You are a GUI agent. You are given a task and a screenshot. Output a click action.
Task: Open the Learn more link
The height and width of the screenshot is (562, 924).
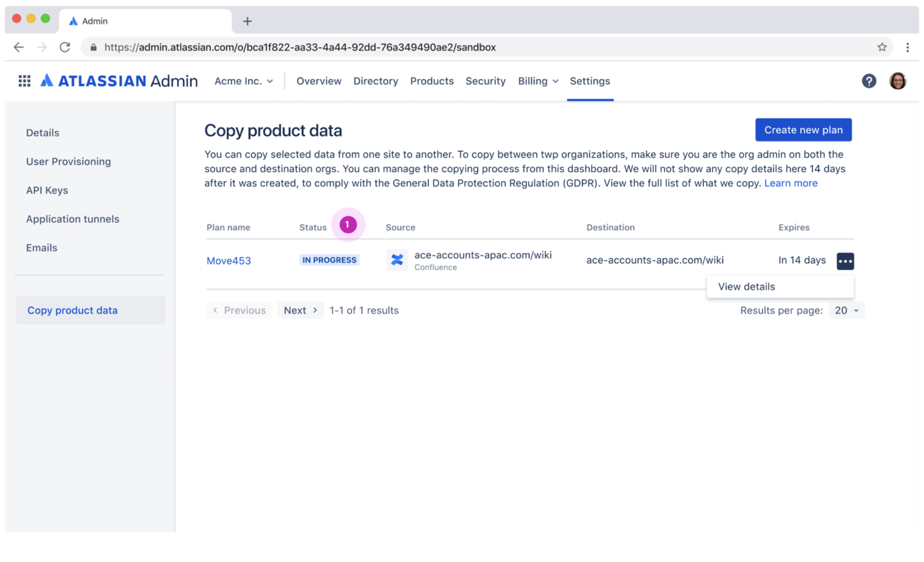pos(791,183)
